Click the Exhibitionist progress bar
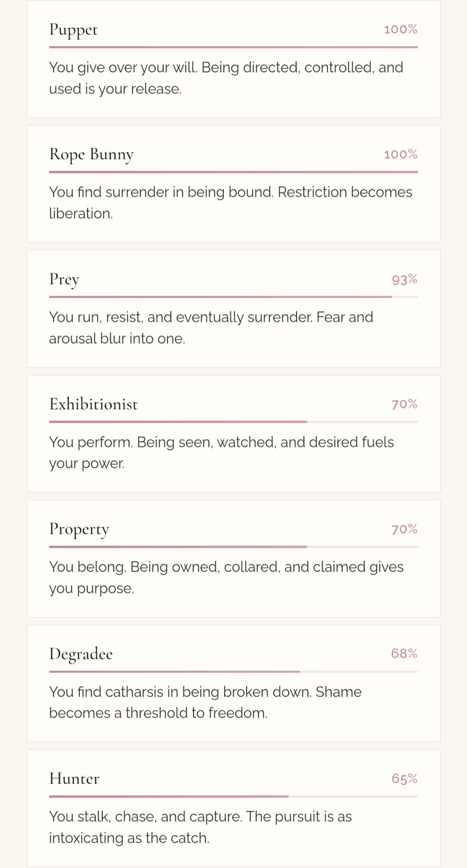The height and width of the screenshot is (868, 467). click(233, 421)
